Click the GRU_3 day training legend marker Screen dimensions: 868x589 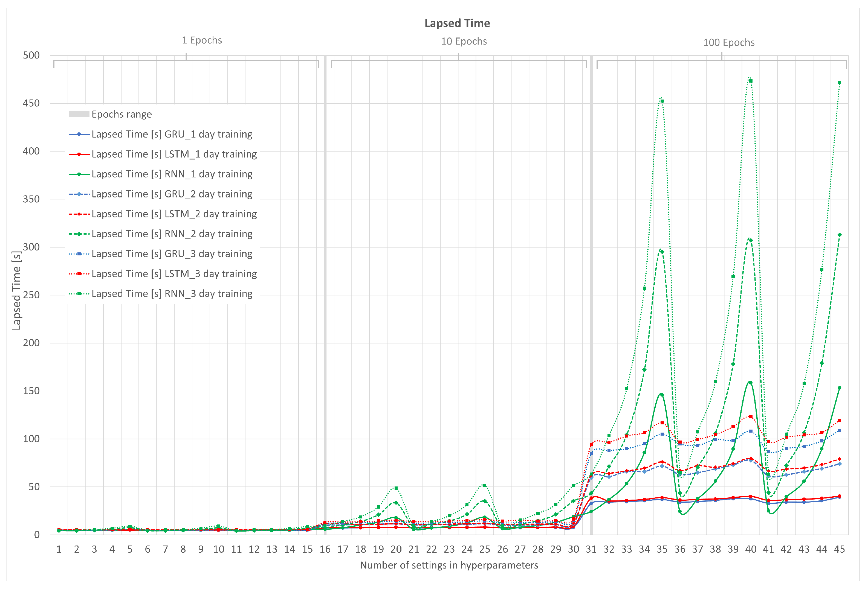pyautogui.click(x=79, y=254)
